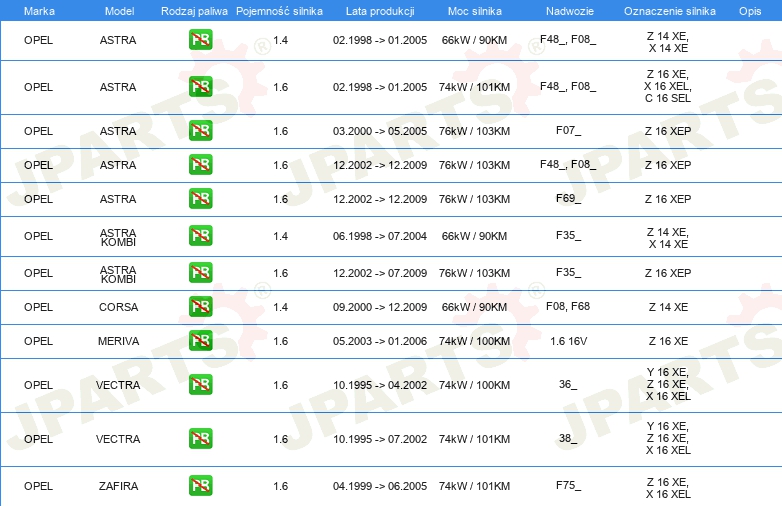Click the fuel icon in the Astra F07_ row
Screen dimensions: 782x506
tap(200, 131)
